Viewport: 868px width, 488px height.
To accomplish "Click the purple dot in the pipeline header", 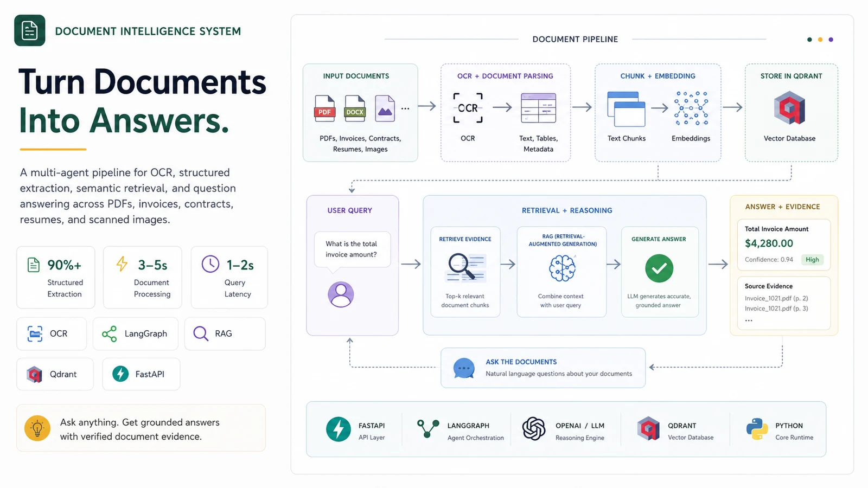I will point(831,40).
